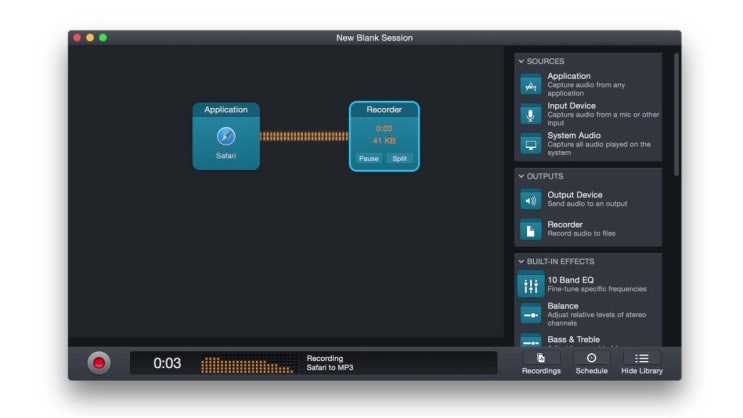The width and height of the screenshot is (743, 418).
Task: Open the Schedule panel
Action: (x=591, y=363)
